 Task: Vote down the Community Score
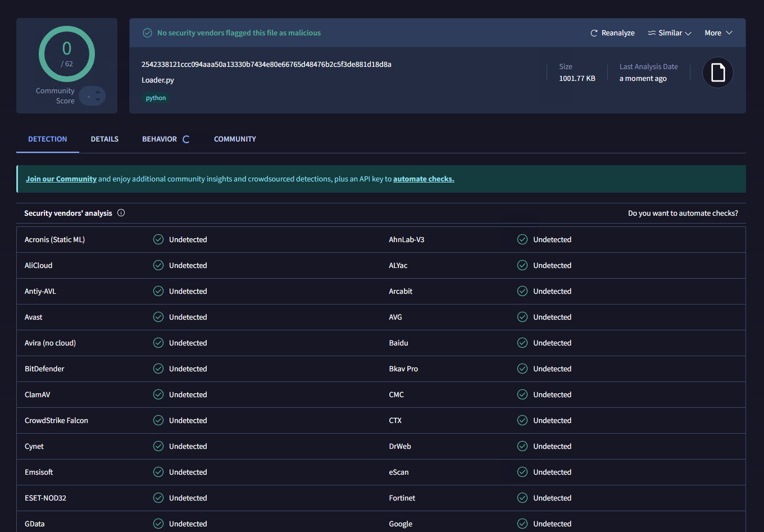tap(98, 100)
